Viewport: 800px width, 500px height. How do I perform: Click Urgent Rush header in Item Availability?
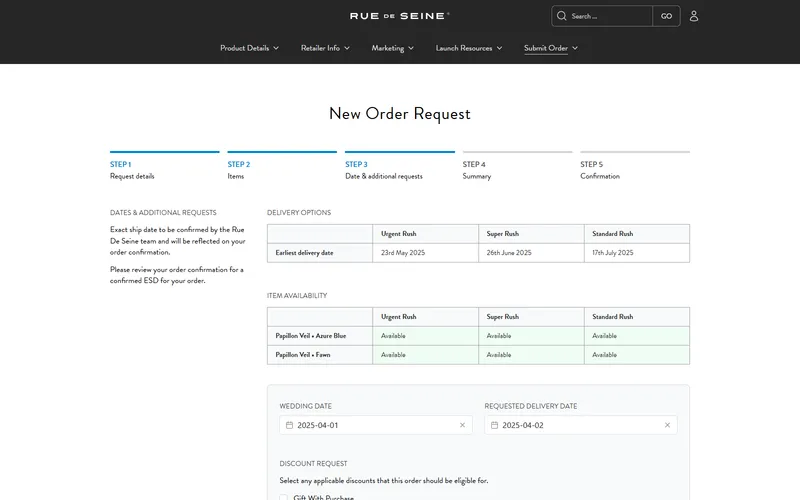[x=426, y=317]
